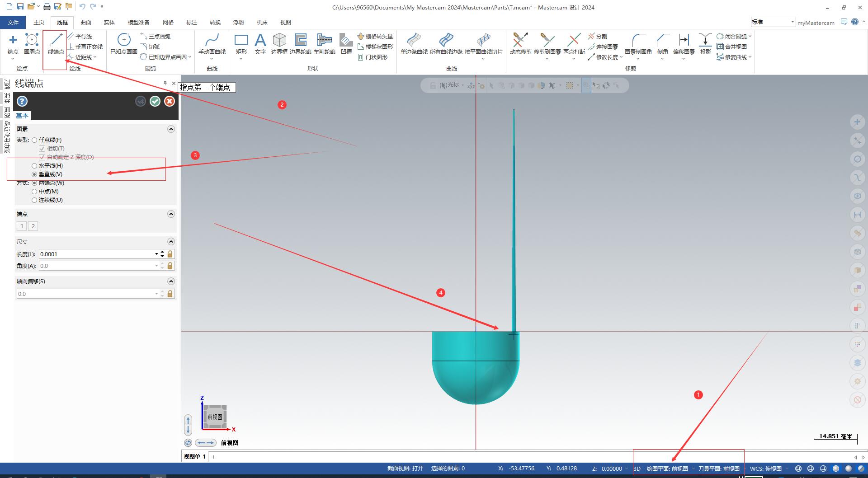Open the 文字 text creation tool
The image size is (868, 478).
pos(260,44)
